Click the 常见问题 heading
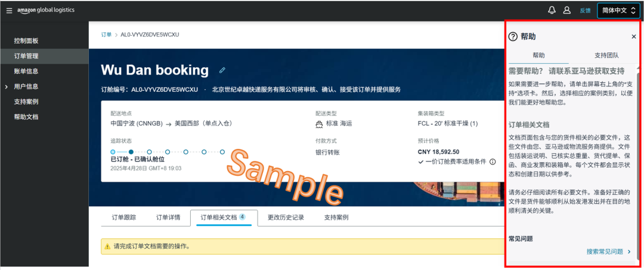This screenshot has height=270, width=644. (x=521, y=238)
